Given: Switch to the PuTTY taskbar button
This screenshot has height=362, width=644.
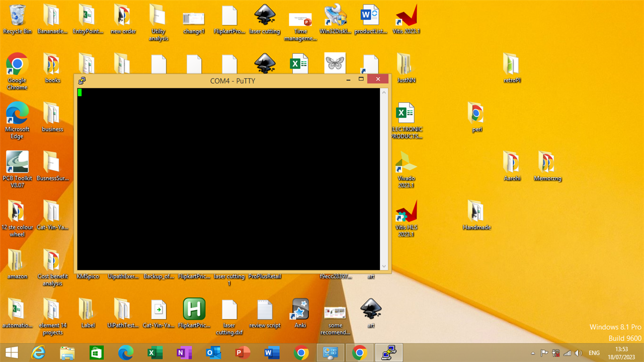Looking at the screenshot, I should [x=388, y=353].
